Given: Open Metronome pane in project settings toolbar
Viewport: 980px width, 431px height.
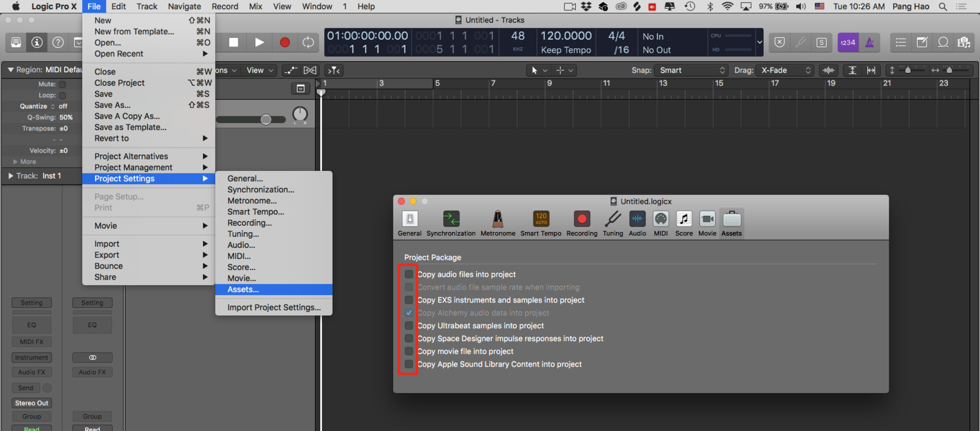Looking at the screenshot, I should [x=498, y=223].
